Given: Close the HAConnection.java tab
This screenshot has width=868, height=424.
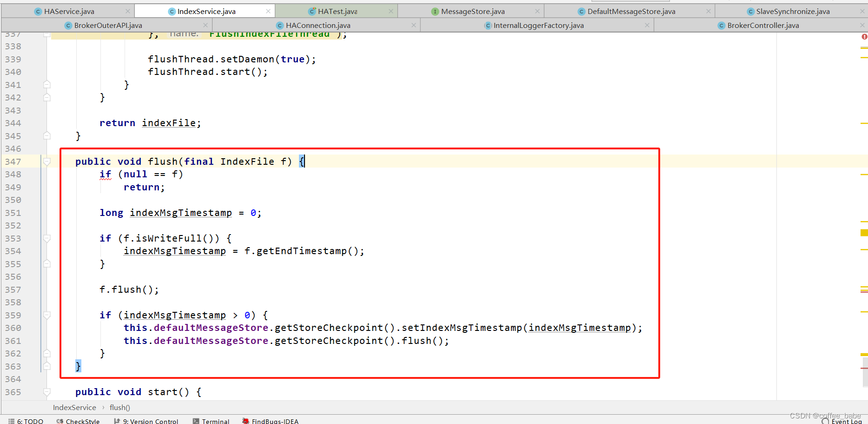Looking at the screenshot, I should click(414, 25).
